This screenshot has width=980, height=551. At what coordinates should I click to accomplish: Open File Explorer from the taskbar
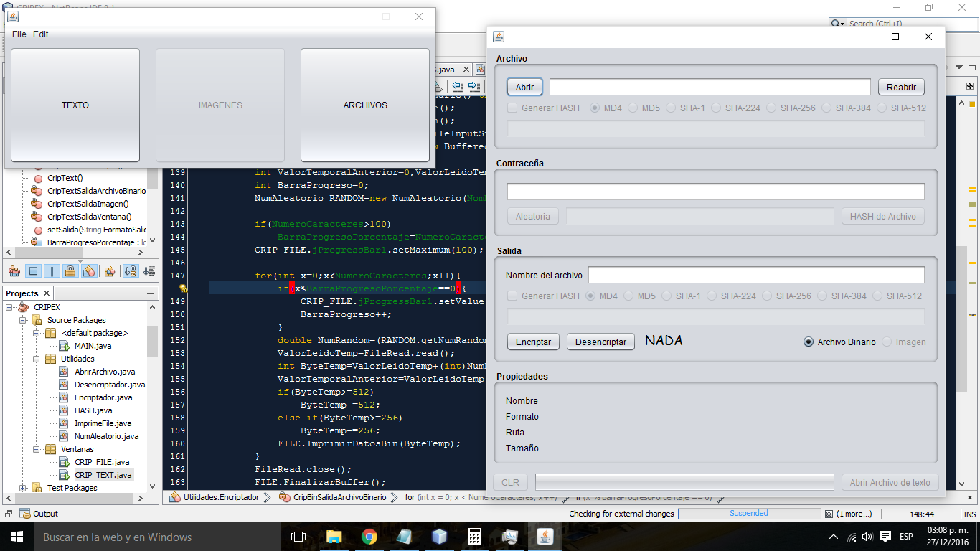pyautogui.click(x=334, y=537)
